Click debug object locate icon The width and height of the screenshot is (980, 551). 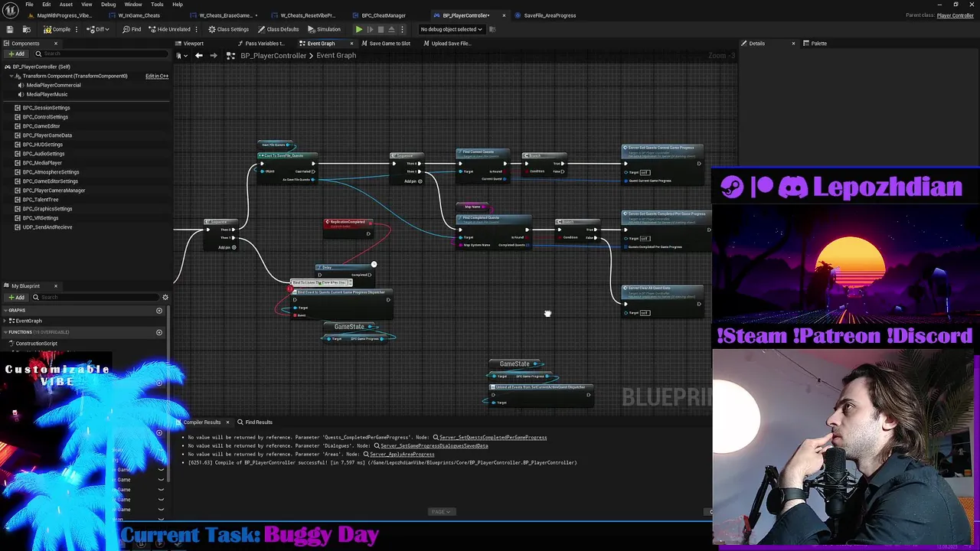tap(492, 29)
